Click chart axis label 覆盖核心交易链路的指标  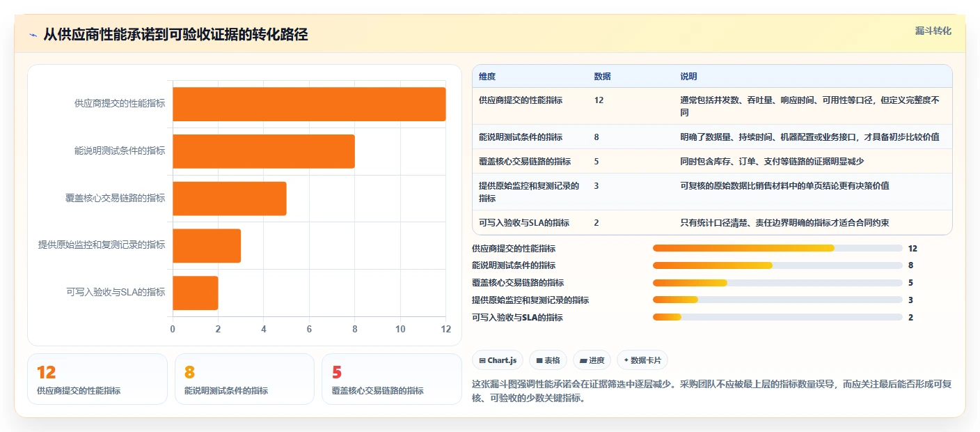[x=116, y=199]
